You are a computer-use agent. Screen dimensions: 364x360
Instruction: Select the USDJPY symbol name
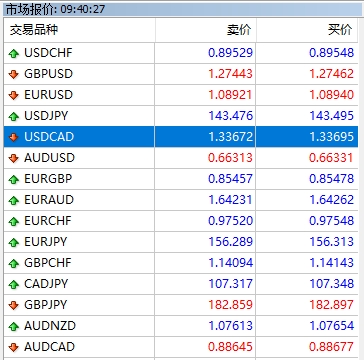pyautogui.click(x=46, y=116)
